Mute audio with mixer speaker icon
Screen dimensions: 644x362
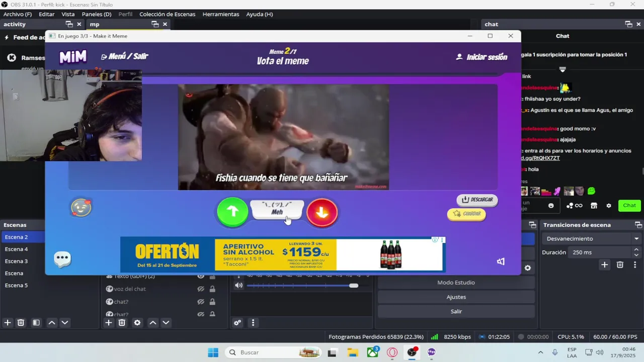(239, 286)
